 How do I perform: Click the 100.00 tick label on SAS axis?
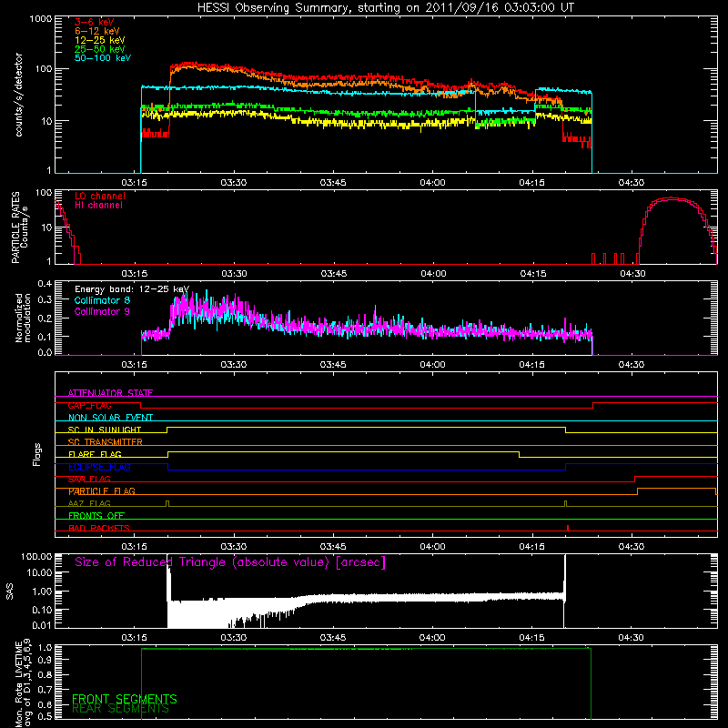click(36, 556)
